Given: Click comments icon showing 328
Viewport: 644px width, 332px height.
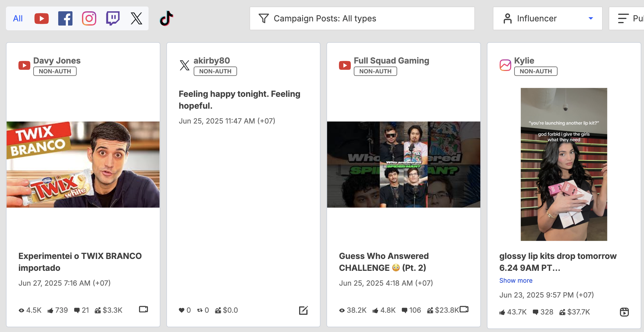Looking at the screenshot, I should click(536, 312).
